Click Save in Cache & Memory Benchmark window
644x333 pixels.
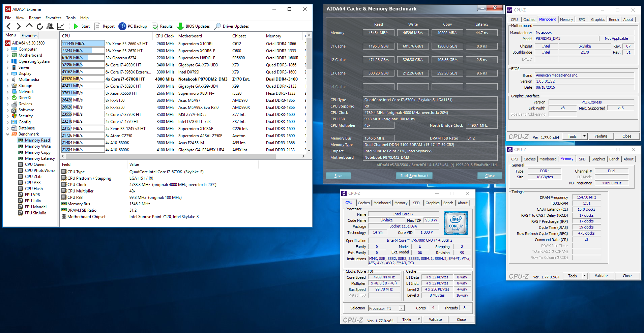[x=338, y=176]
